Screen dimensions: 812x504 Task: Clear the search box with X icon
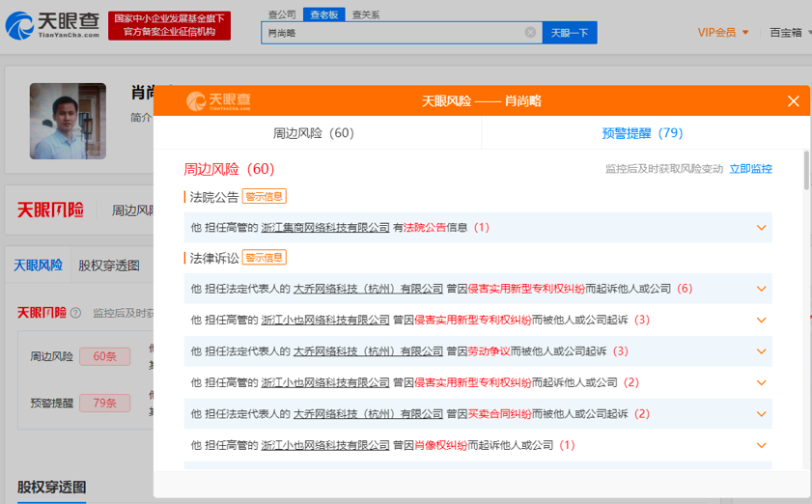(x=530, y=32)
